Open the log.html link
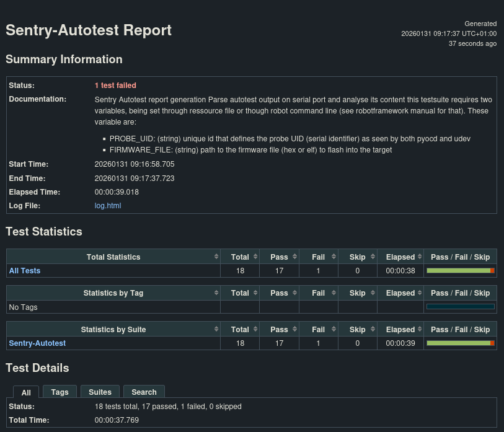The image size is (504, 432). pyautogui.click(x=108, y=206)
